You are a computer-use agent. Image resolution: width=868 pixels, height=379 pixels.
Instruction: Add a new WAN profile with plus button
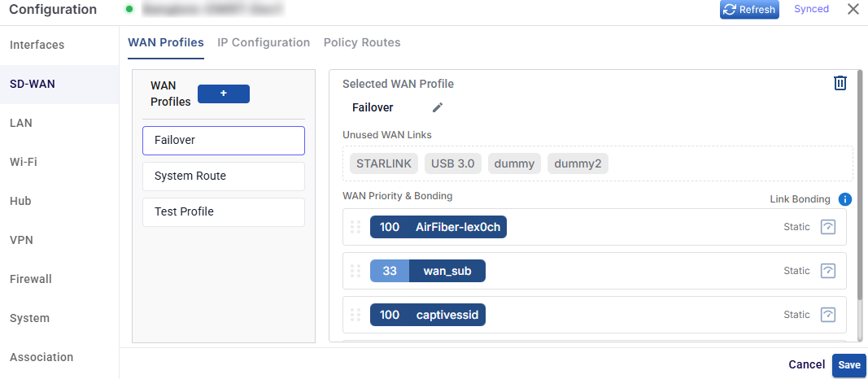(224, 94)
